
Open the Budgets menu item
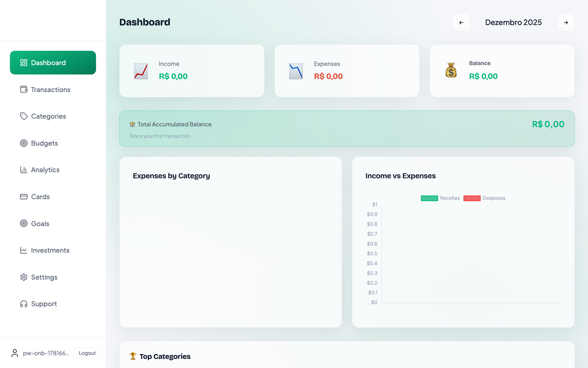pos(53,143)
